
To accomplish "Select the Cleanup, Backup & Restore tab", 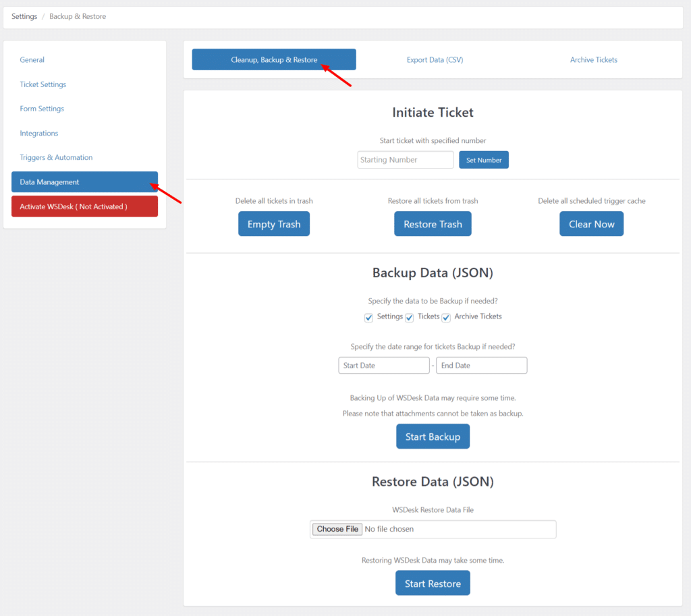I will (x=274, y=59).
